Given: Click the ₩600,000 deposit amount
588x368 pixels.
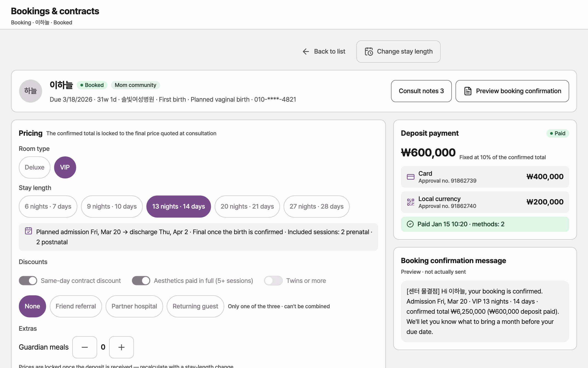Looking at the screenshot, I should click(428, 152).
